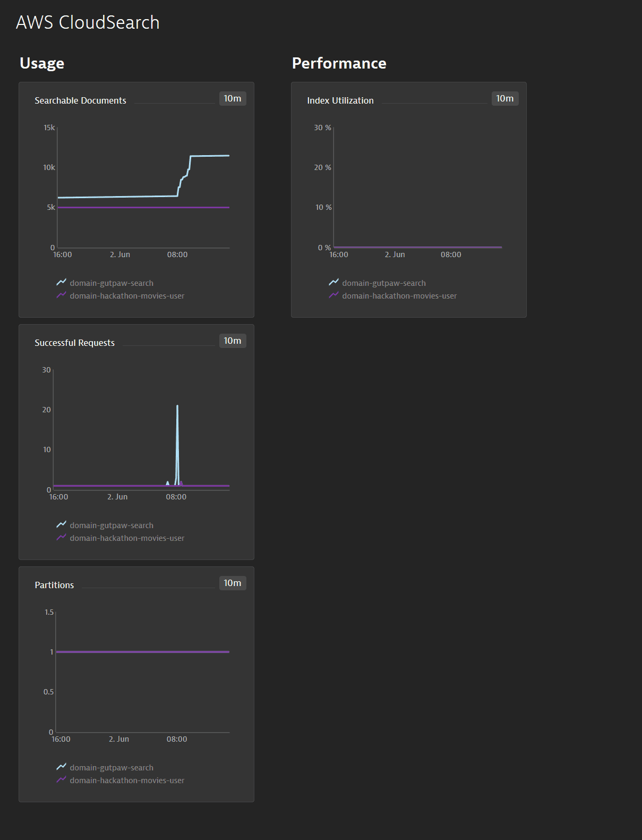Open the Searchable Documents chart title
The image size is (642, 840).
(81, 100)
